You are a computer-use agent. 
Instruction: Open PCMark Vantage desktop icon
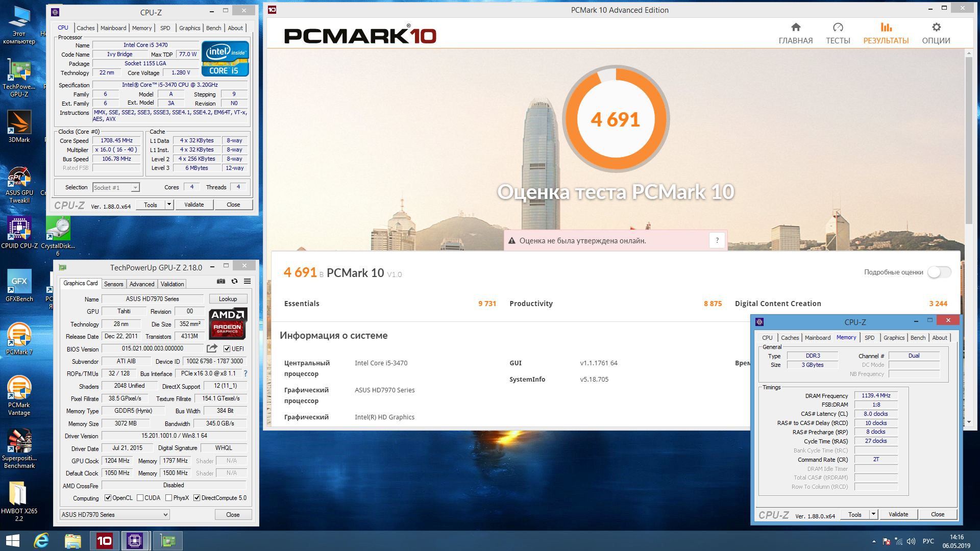[19, 395]
